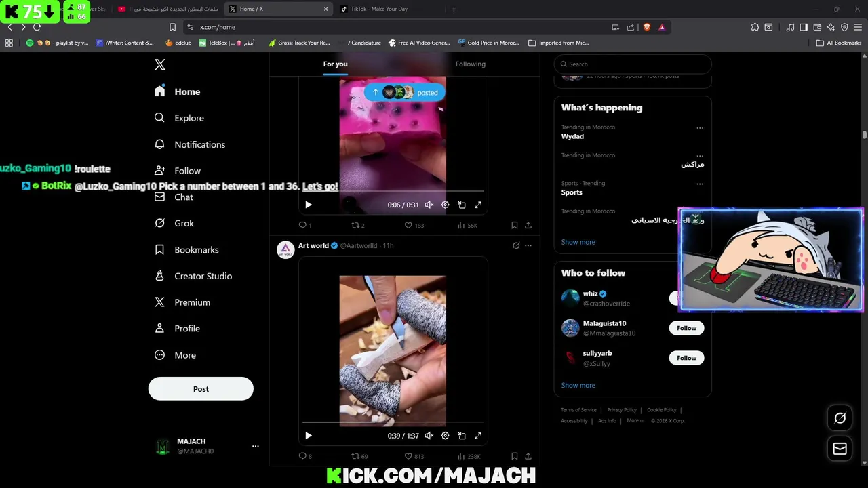Click the X Search field
This screenshot has height=488, width=868.
coord(633,64)
